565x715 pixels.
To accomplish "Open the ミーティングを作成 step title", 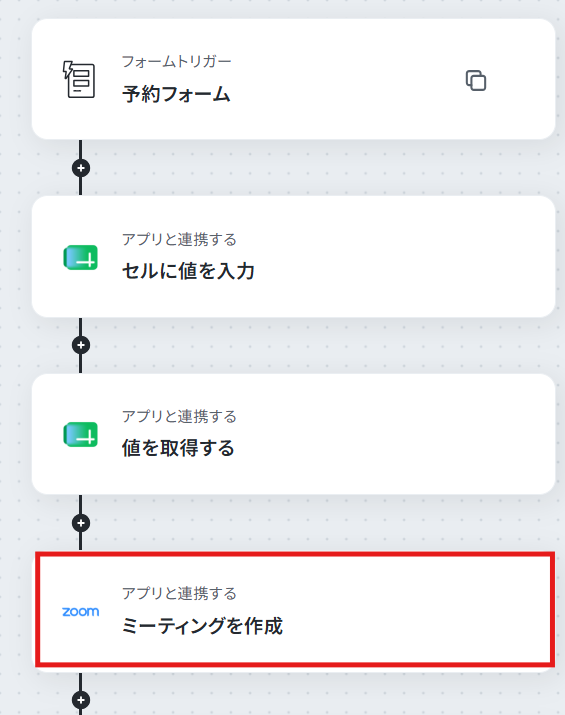I will point(202,625).
